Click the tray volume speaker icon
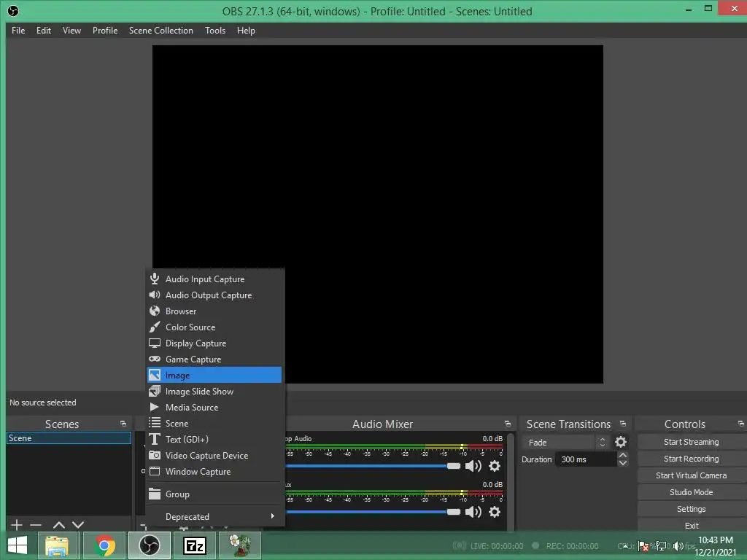747x560 pixels. tap(678, 546)
